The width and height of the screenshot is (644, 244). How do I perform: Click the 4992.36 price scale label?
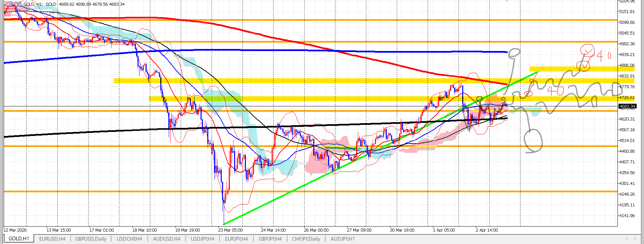pos(627,44)
